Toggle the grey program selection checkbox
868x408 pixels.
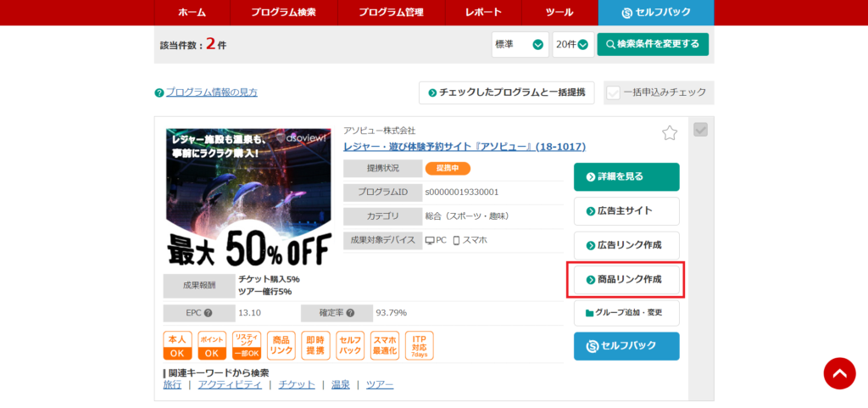pos(700,130)
